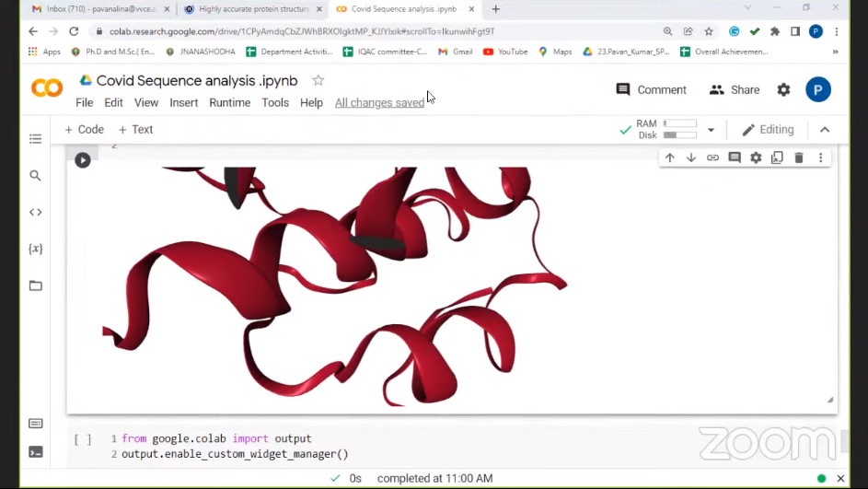This screenshot has height=489, width=868.
Task: Show more bookmarks with double chevron
Action: (836, 52)
